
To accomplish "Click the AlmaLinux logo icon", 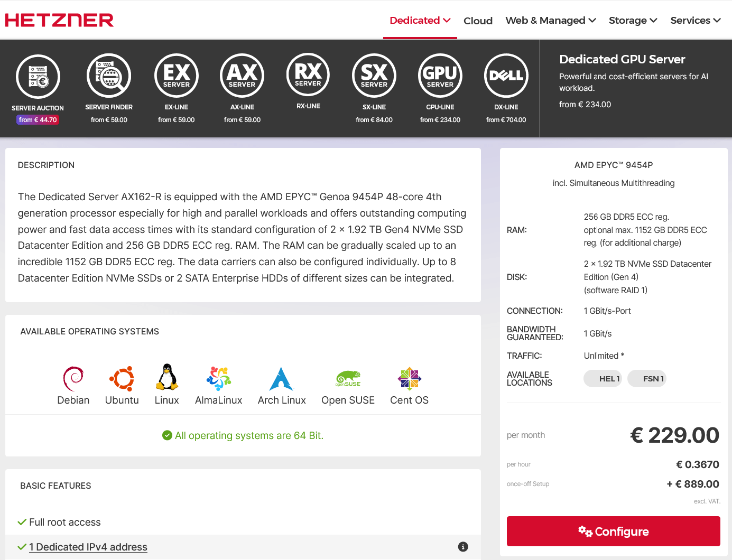I will [219, 379].
